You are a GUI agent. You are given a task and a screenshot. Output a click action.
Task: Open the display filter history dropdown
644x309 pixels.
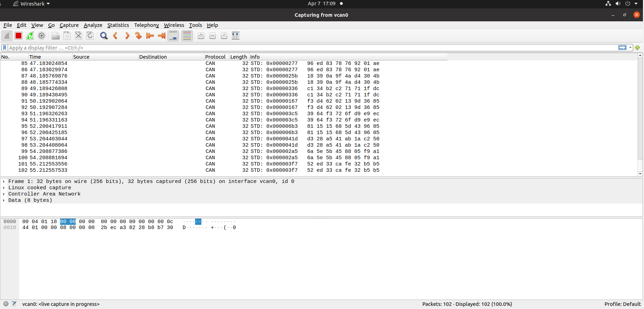(x=630, y=47)
